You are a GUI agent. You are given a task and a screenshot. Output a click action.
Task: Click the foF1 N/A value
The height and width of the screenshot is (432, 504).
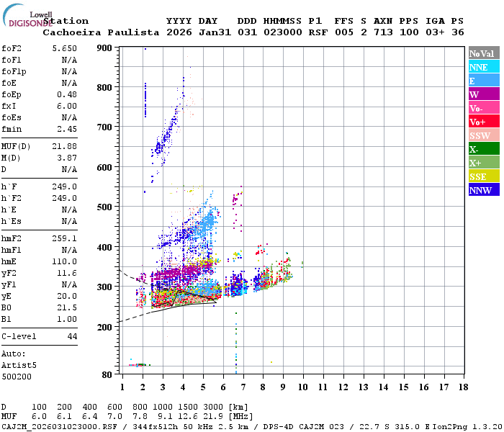69,60
